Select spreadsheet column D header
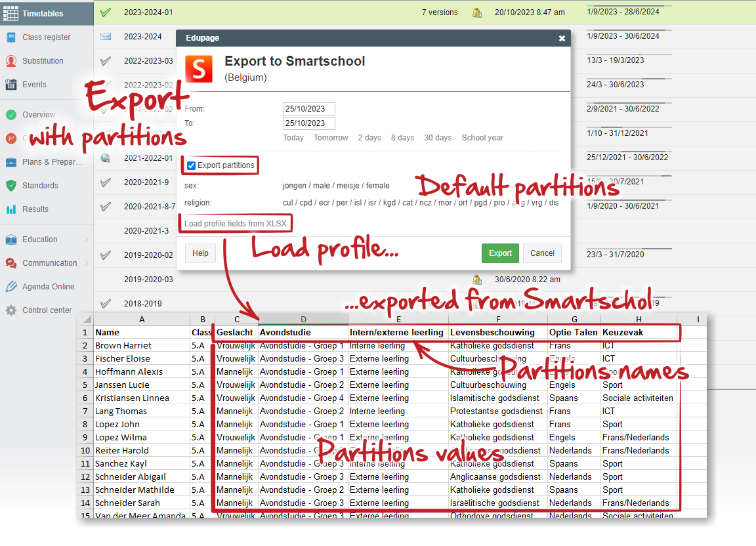 click(303, 320)
